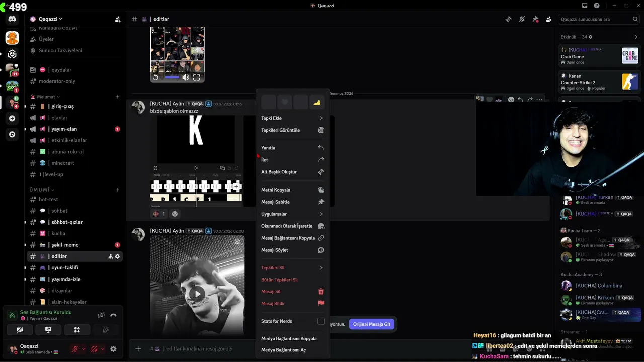Choose Medya Bağlantısını Aç

pyautogui.click(x=292, y=350)
